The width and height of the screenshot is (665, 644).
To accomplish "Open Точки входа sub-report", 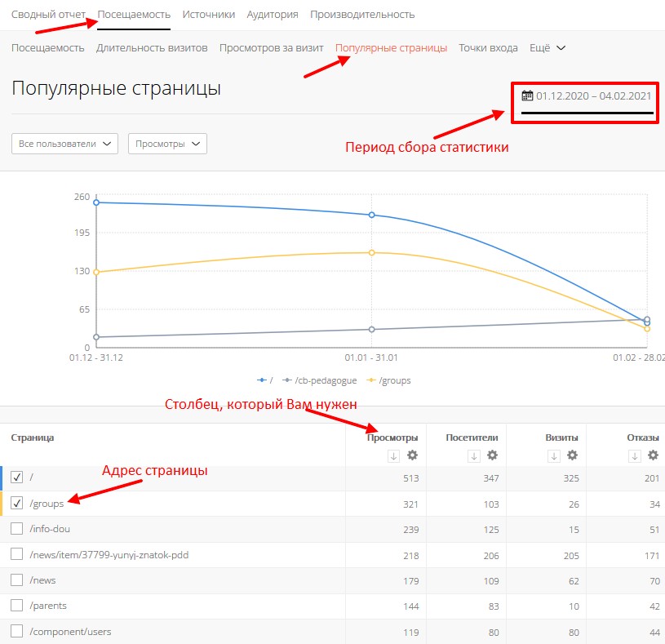I will coord(488,48).
